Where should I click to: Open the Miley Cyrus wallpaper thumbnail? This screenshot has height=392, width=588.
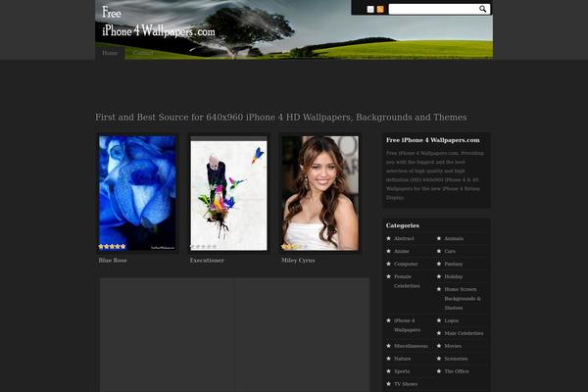coord(320,193)
